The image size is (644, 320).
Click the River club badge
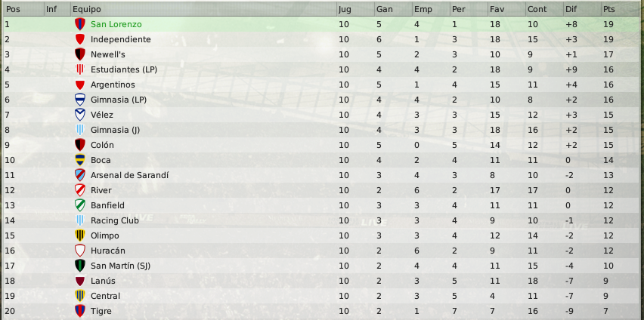[79, 190]
